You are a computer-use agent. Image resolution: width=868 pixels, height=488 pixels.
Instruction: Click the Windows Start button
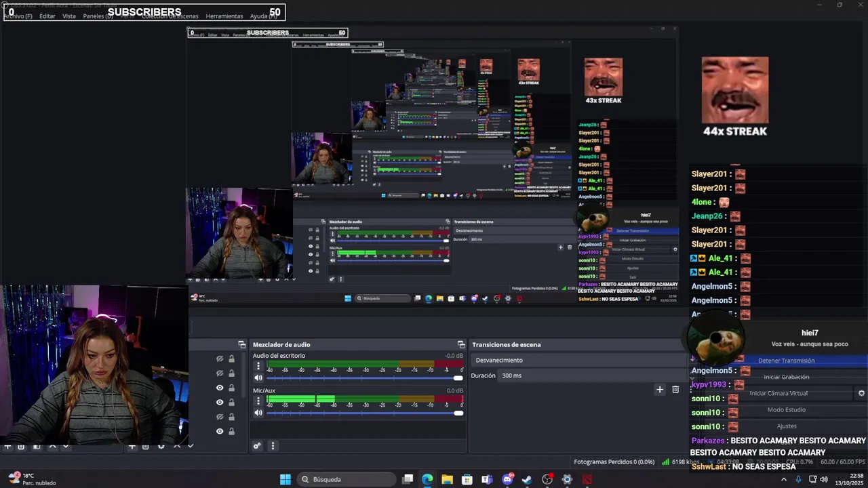point(285,479)
